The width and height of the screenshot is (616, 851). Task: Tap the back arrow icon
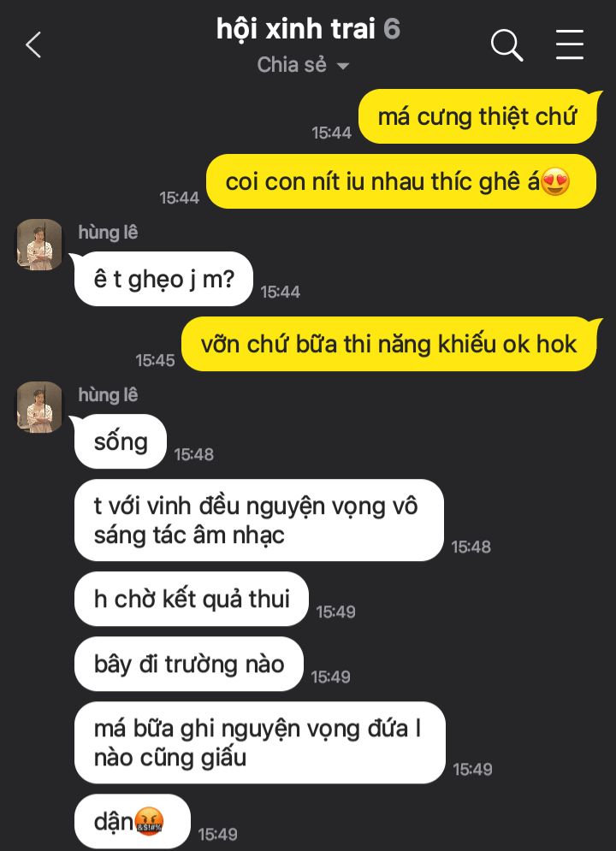pyautogui.click(x=33, y=44)
